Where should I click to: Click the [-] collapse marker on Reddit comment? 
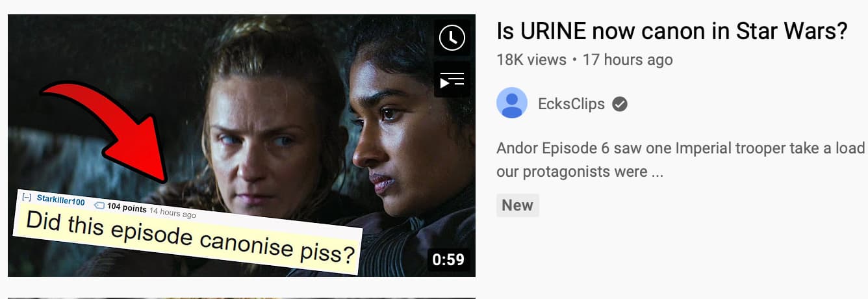pos(27,196)
